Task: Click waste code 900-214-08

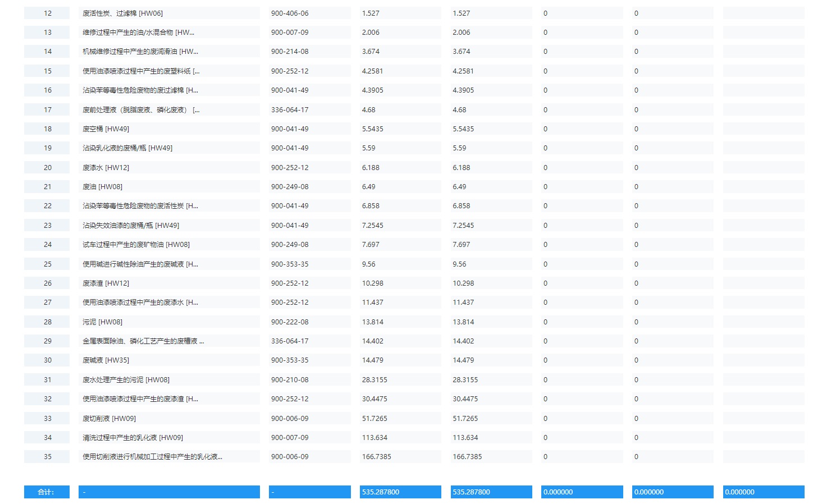Action: click(x=290, y=52)
